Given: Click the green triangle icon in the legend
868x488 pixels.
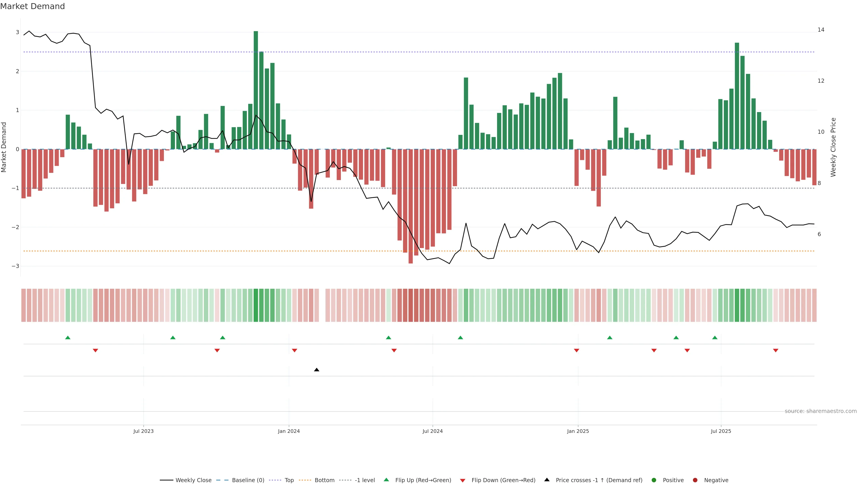Looking at the screenshot, I should (387, 480).
